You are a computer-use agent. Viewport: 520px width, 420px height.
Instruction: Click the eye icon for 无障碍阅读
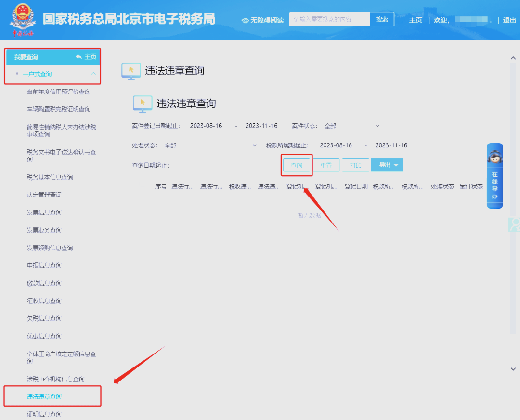245,21
